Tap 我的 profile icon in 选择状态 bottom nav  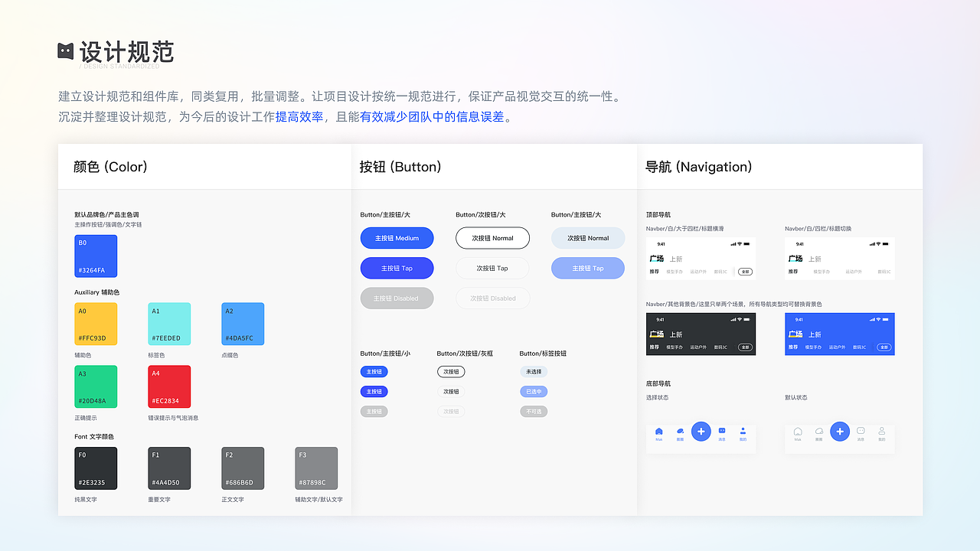(x=743, y=432)
